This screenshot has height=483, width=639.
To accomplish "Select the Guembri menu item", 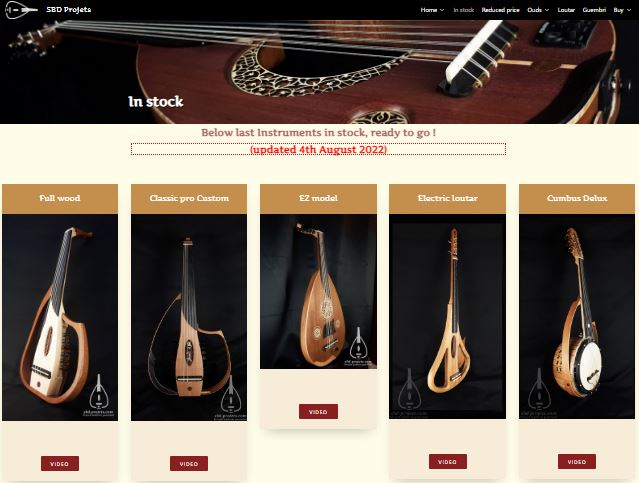I will pos(594,10).
